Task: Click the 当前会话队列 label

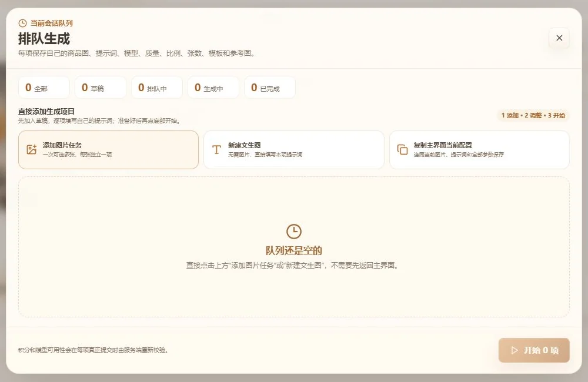Action: coord(51,24)
